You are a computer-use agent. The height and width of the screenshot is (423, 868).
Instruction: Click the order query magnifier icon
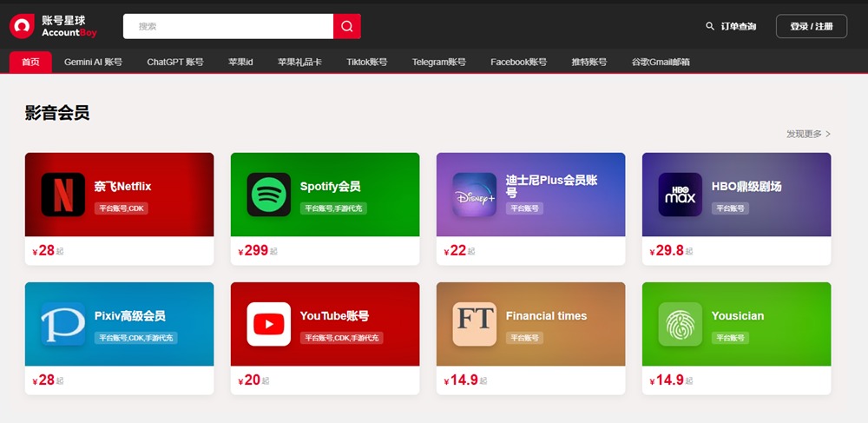(x=710, y=26)
